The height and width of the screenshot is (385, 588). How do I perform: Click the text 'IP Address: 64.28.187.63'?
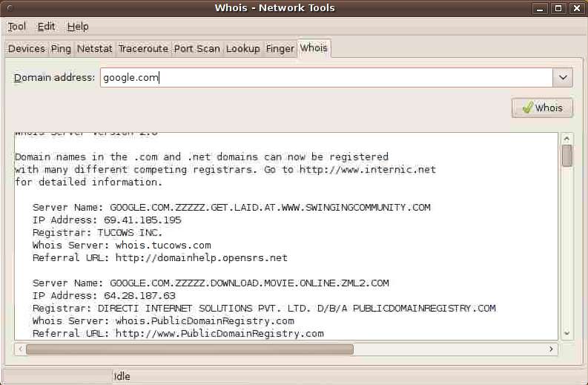[x=104, y=296]
